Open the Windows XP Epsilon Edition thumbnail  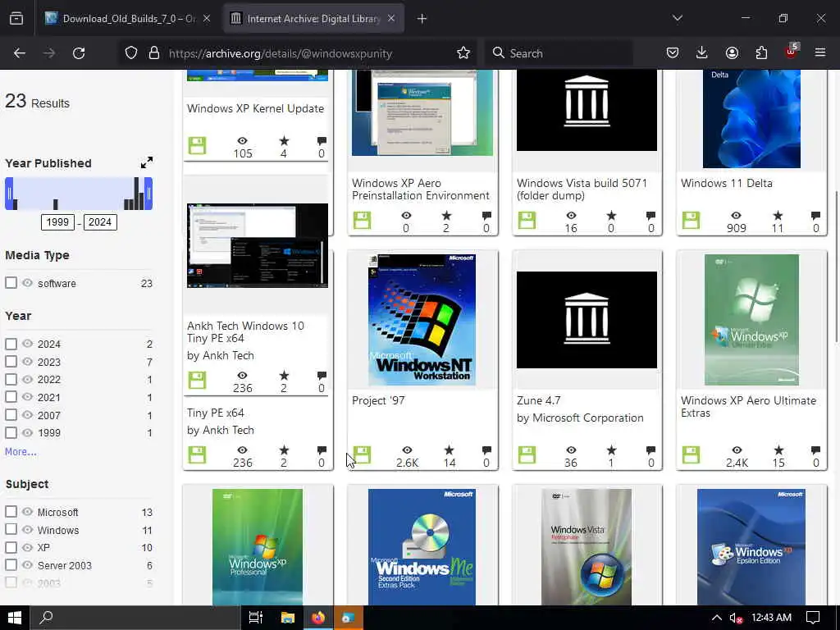click(x=751, y=547)
